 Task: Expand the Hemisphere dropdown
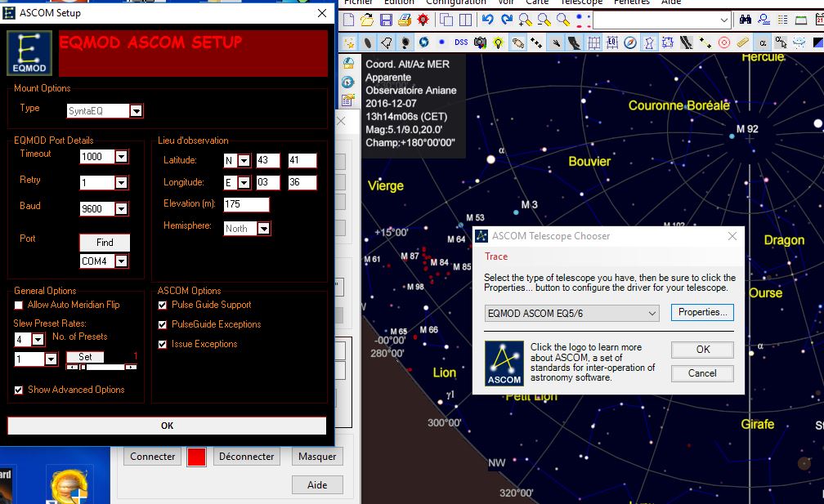coord(264,229)
